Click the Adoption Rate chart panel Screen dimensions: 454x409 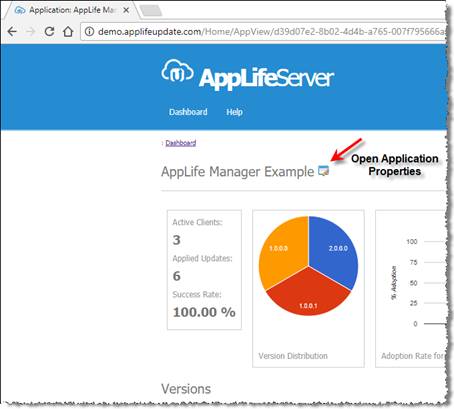411,289
